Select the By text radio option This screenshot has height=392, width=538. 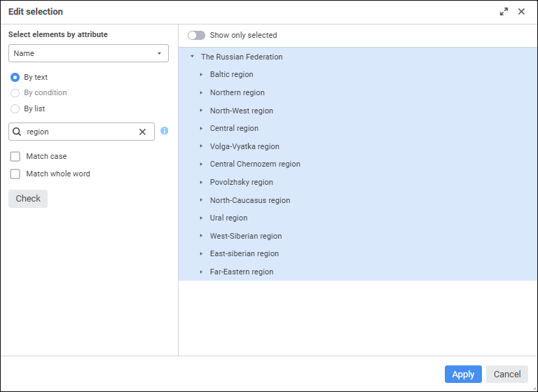pos(15,78)
